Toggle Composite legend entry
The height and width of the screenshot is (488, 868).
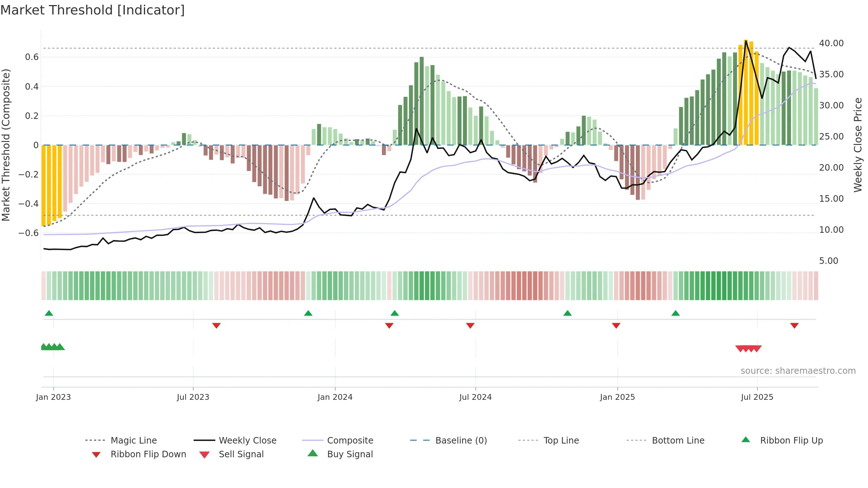point(337,440)
